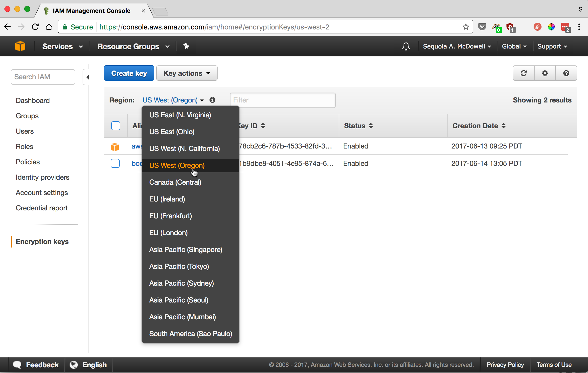Screen dimensions: 588x373
Task: Open the Privacy Policy link
Action: tap(505, 365)
